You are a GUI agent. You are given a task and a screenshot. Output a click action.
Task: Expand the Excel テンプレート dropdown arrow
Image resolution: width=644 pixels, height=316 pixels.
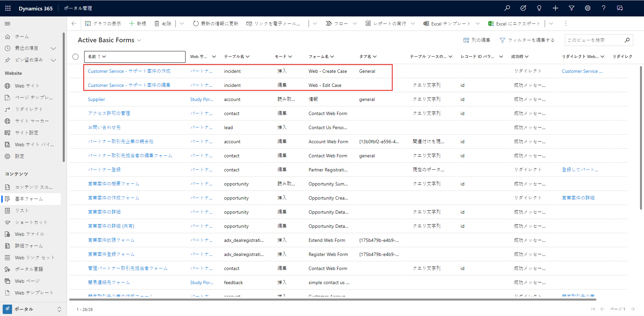pos(478,23)
